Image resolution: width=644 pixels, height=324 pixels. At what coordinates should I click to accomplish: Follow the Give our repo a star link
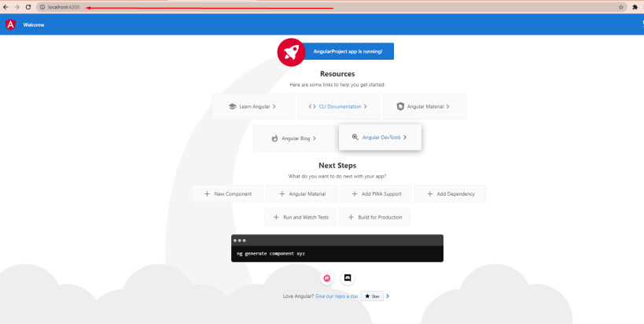337,296
